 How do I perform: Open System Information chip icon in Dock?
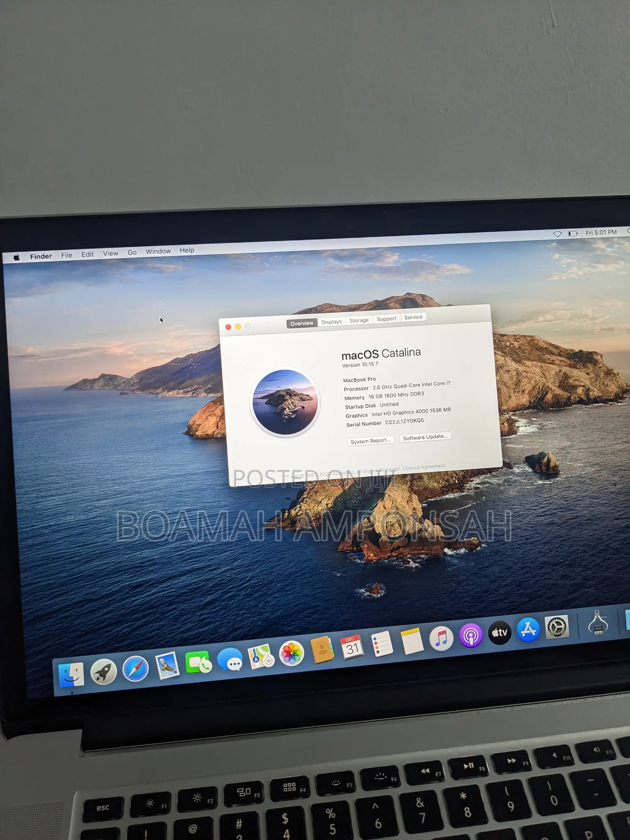598,622
